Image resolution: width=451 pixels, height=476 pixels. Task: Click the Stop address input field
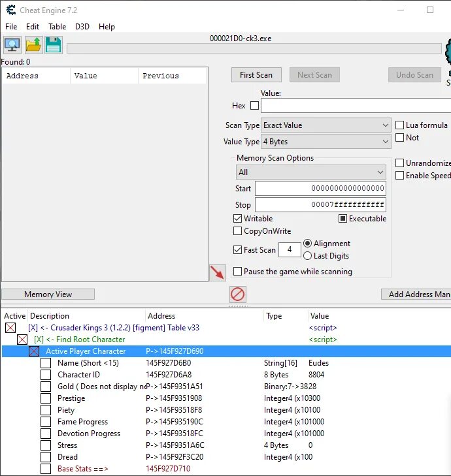[320, 204]
